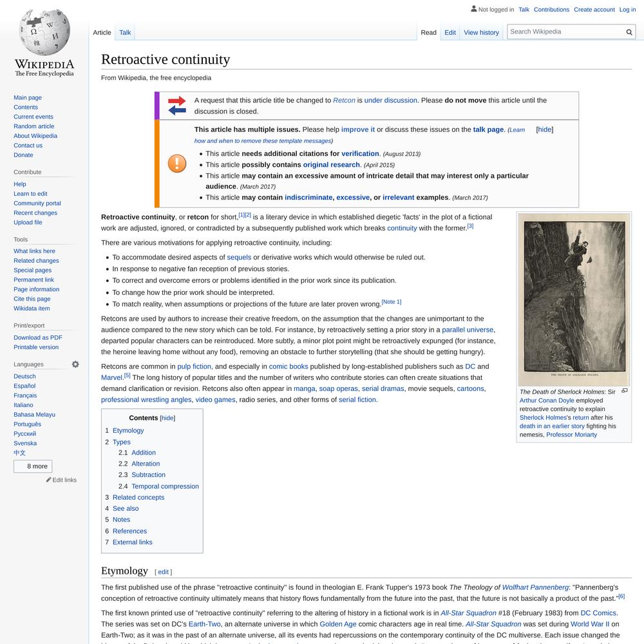Jump to Related concepts in the contents

click(x=138, y=497)
